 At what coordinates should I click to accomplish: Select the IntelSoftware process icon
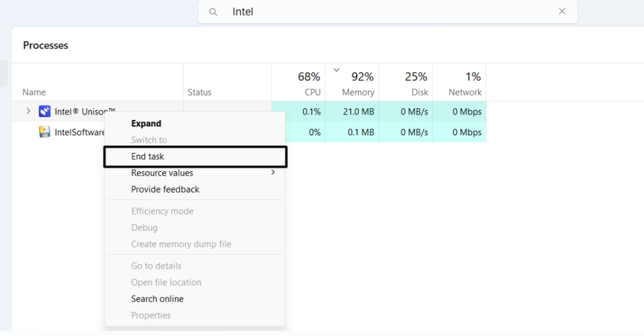(45, 132)
